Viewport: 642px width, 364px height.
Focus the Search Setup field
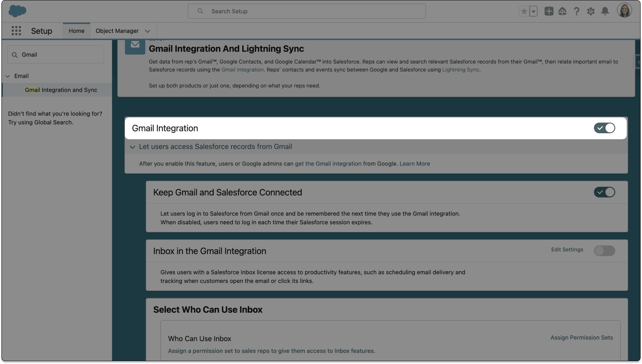307,11
